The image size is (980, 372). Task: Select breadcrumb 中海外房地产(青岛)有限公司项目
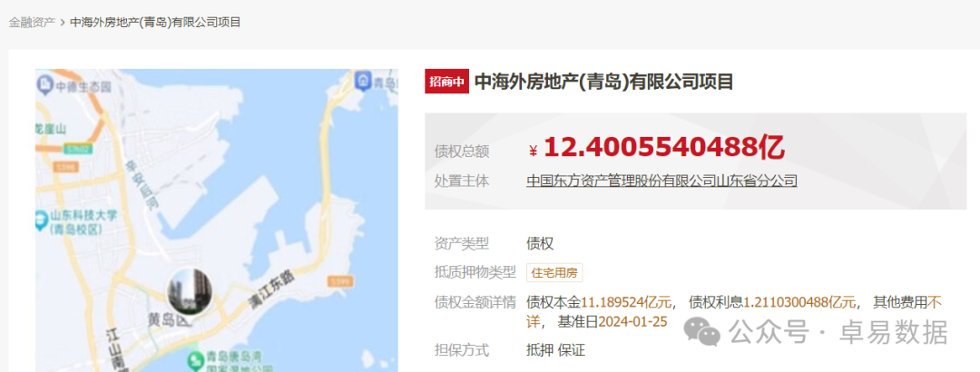(156, 23)
